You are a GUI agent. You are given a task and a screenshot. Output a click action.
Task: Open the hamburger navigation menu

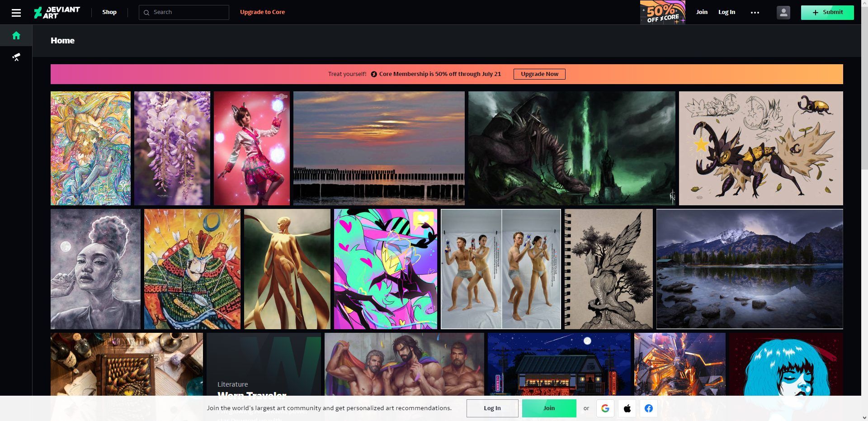pyautogui.click(x=16, y=13)
